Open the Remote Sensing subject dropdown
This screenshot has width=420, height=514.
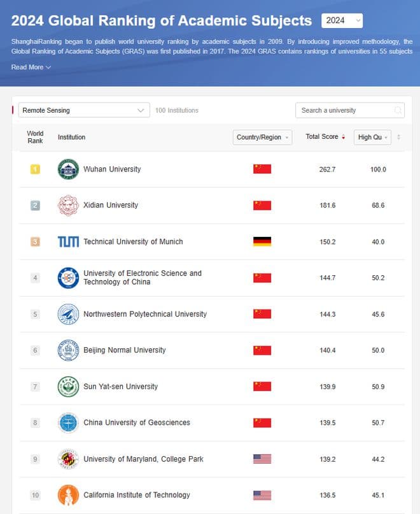[x=84, y=110]
